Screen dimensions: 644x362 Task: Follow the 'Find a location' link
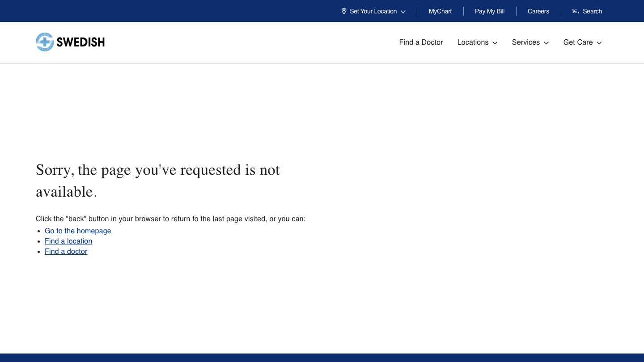click(x=68, y=241)
